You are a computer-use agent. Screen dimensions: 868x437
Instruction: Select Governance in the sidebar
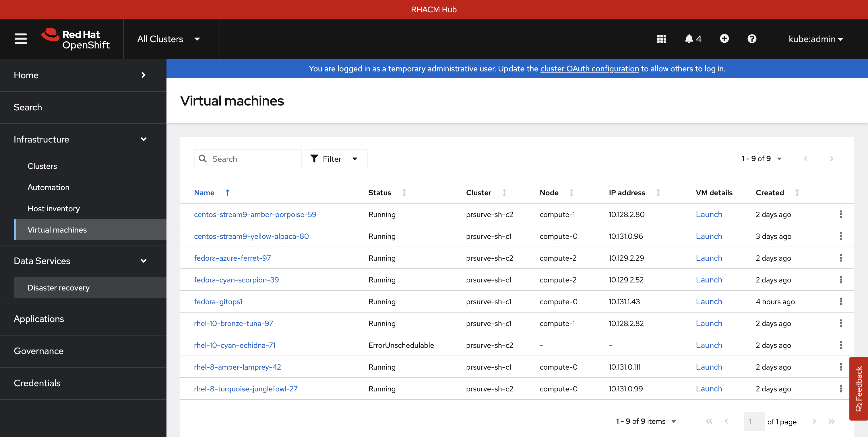(38, 351)
